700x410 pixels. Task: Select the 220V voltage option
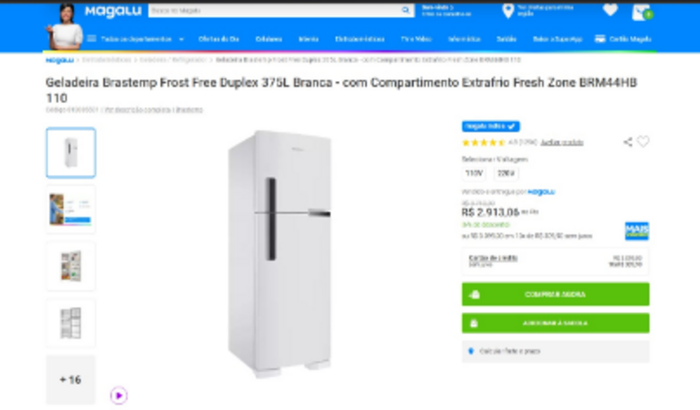point(506,173)
